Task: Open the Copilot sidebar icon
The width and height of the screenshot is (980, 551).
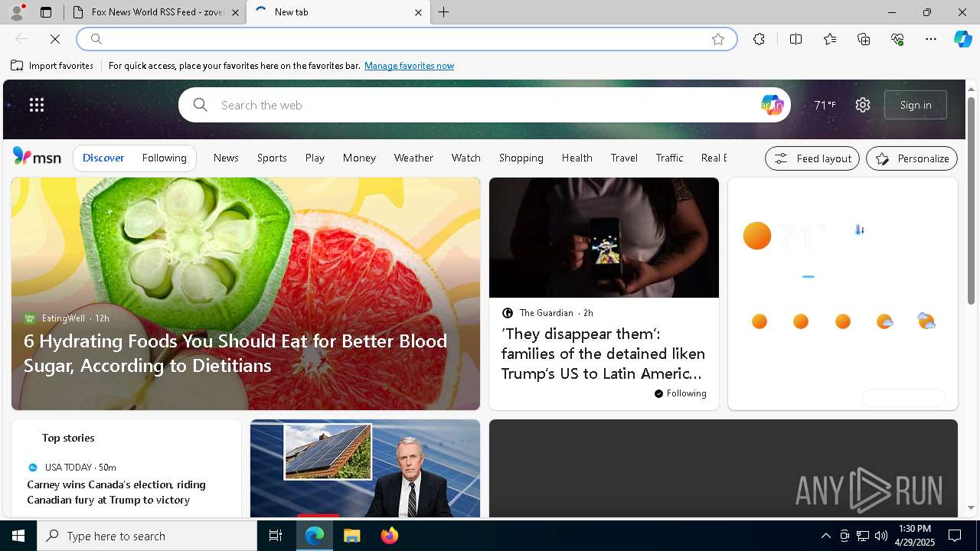Action: point(962,39)
